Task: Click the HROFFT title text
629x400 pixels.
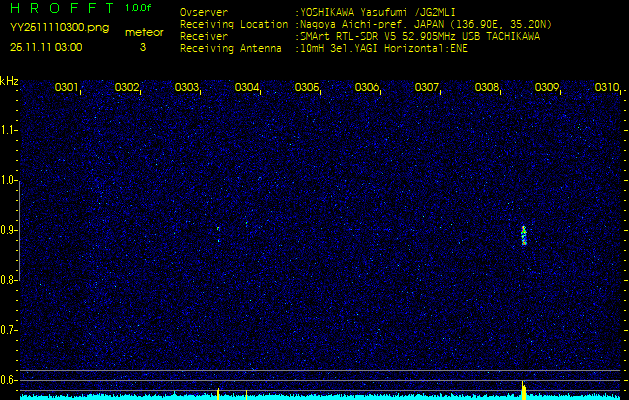Action: pos(60,8)
